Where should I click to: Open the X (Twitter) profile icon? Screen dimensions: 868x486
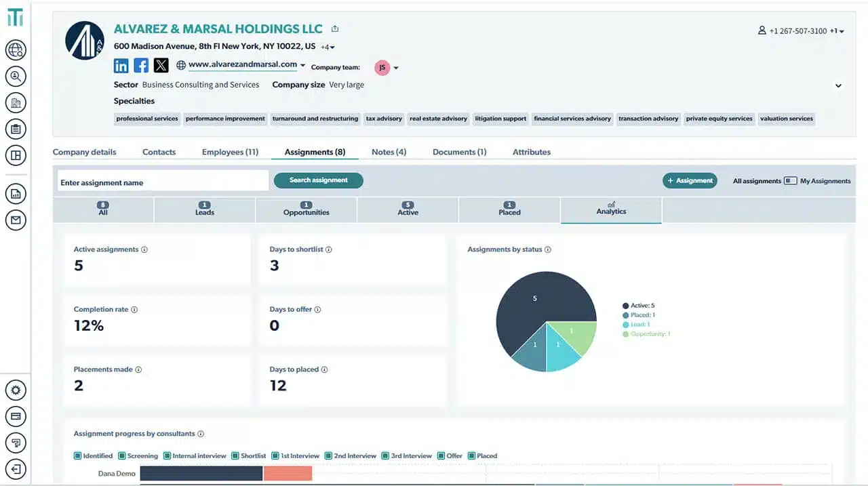tap(161, 66)
